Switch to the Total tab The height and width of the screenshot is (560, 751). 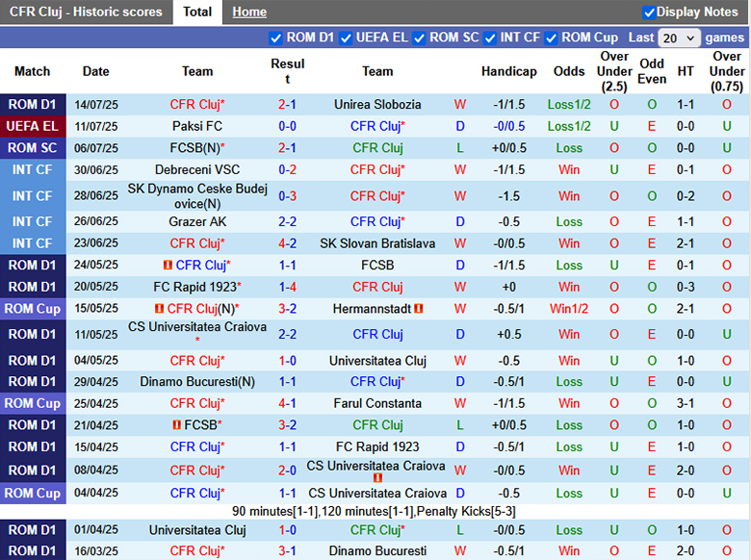197,12
